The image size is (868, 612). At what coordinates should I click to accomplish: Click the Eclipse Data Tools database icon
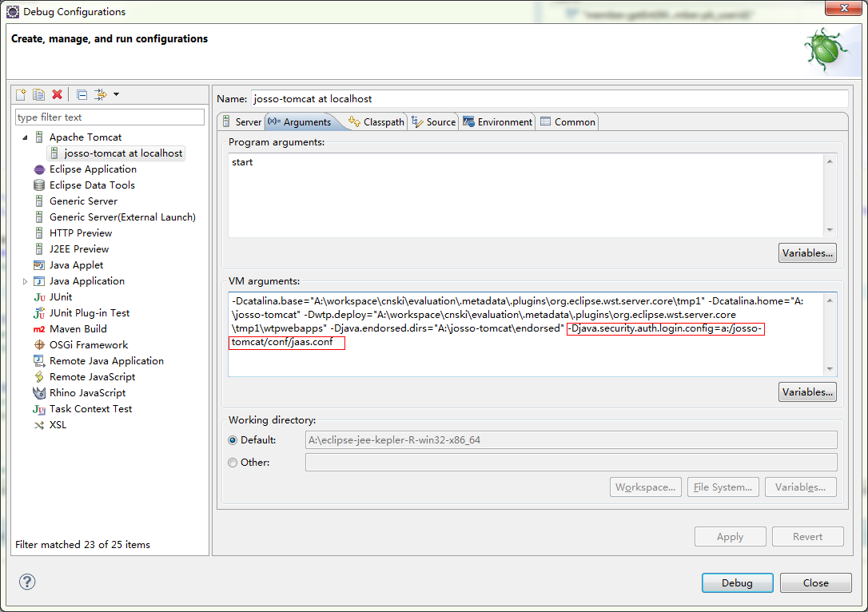[39, 185]
